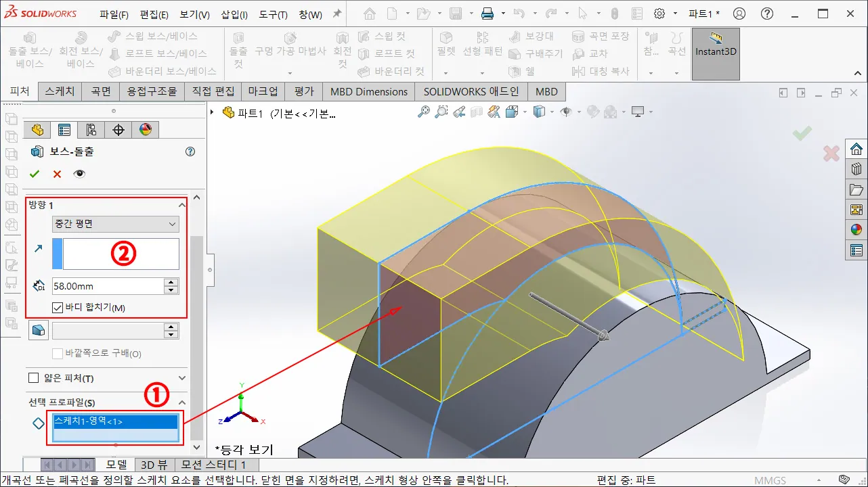Switch to the 모션 스터디 1 tab
This screenshot has height=487, width=868.
click(x=215, y=465)
